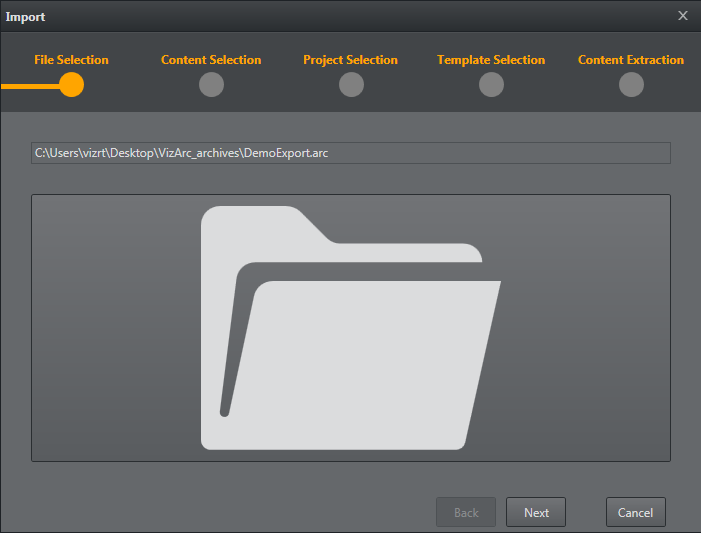This screenshot has height=533, width=701.
Task: Click the gray Content Selection step circle
Action: (x=211, y=85)
